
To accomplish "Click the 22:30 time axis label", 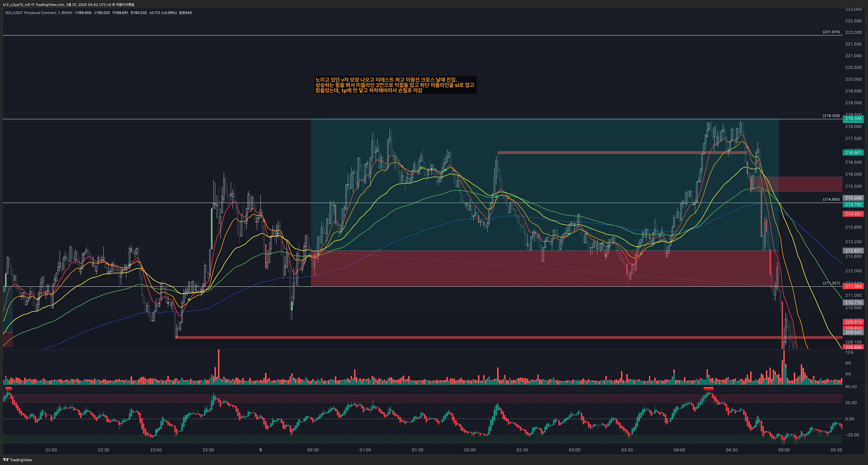I will (103, 450).
